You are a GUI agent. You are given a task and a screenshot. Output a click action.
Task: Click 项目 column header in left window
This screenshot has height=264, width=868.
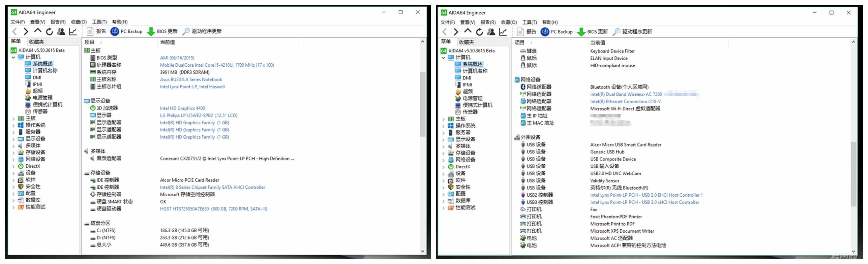(120, 42)
